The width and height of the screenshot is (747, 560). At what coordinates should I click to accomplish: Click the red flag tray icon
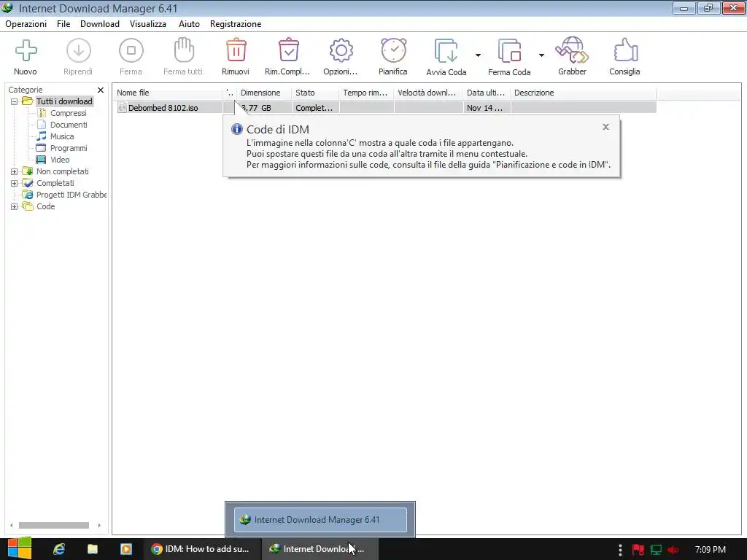click(x=638, y=550)
